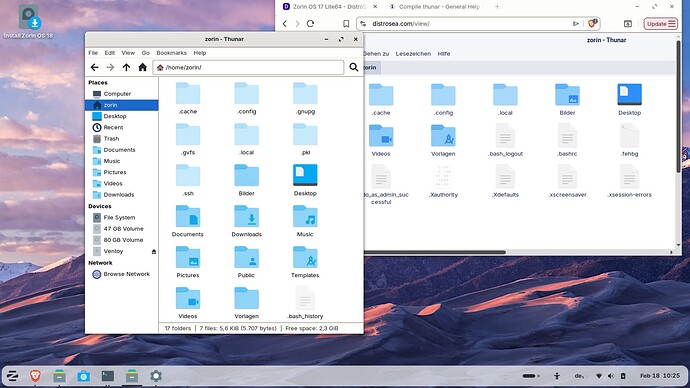
Task: Open Recent in the sidebar
Action: click(121, 128)
